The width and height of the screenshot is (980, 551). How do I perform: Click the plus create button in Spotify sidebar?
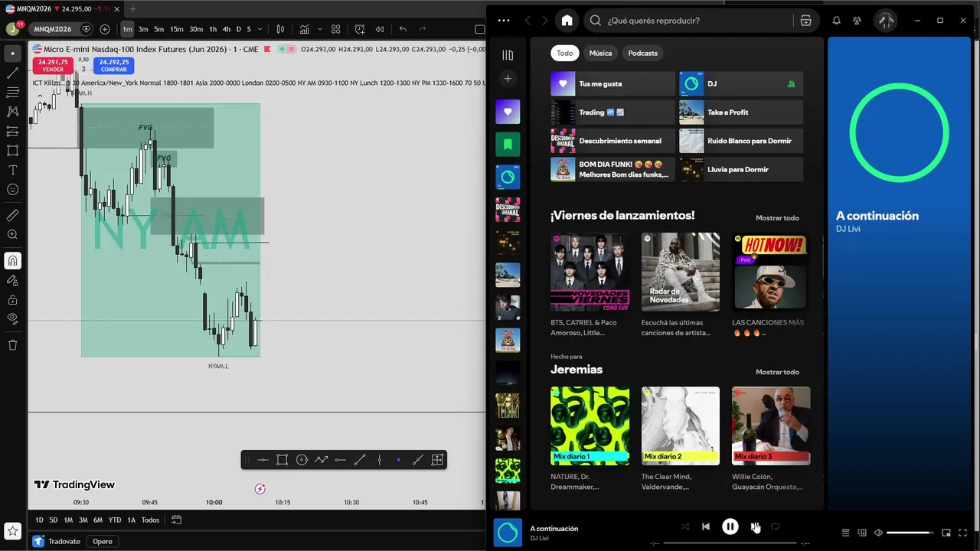[507, 79]
